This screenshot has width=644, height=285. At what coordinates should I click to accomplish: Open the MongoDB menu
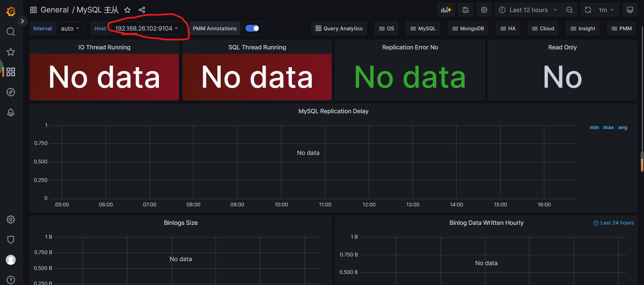pyautogui.click(x=468, y=28)
